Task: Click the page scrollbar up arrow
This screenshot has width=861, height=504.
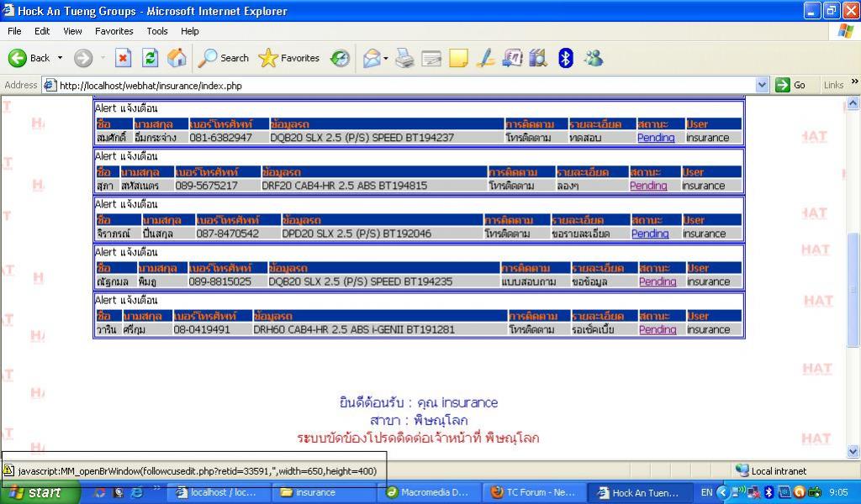Action: click(853, 102)
